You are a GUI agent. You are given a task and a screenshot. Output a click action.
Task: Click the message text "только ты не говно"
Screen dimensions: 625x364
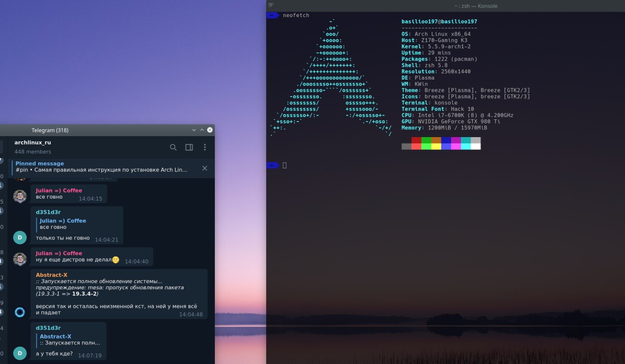coord(63,238)
